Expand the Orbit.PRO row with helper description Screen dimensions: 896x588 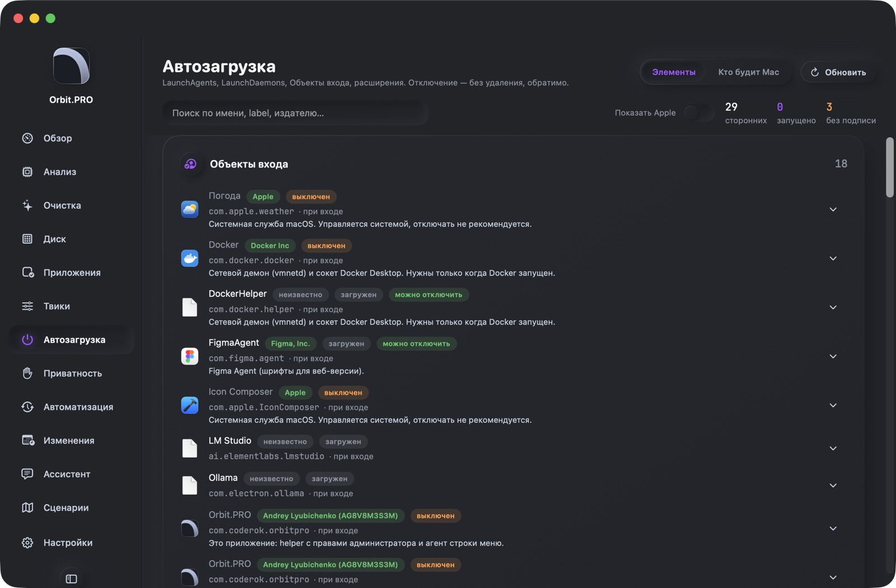coord(833,529)
